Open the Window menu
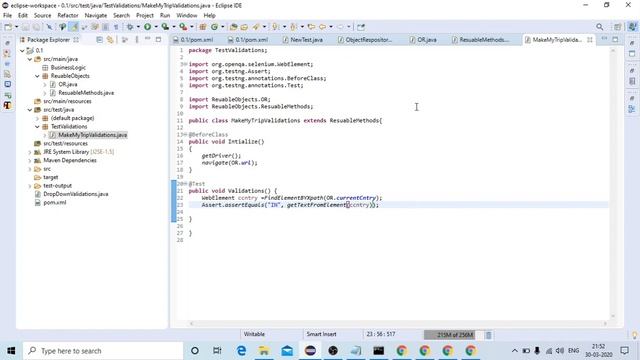Image resolution: width=640 pixels, height=360 pixels. pyautogui.click(x=187, y=16)
